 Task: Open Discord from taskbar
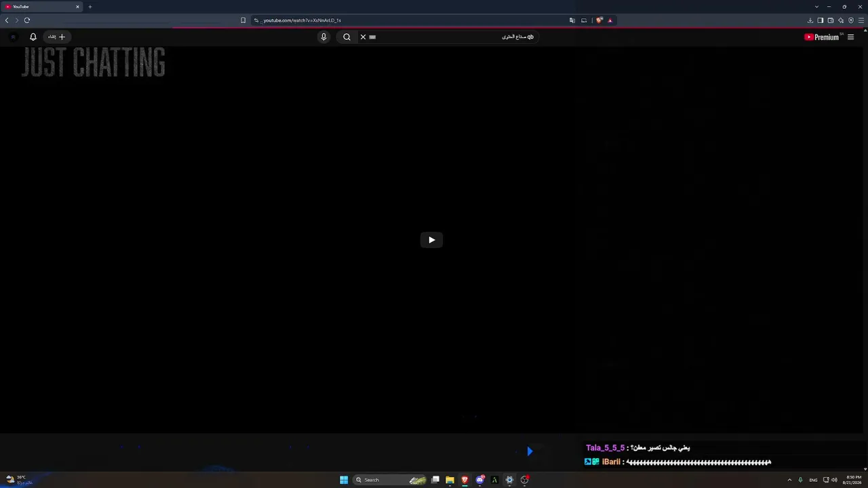[x=479, y=480]
